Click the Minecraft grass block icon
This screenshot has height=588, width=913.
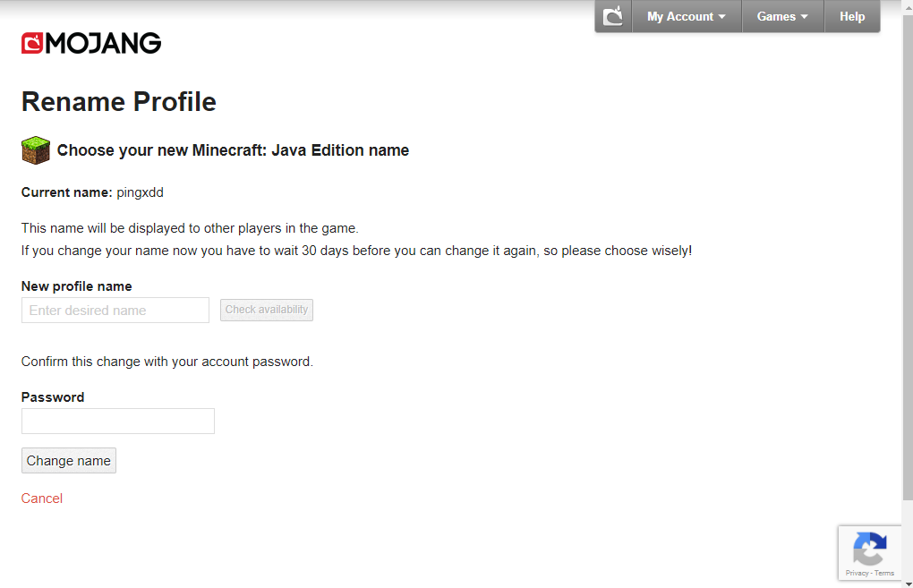coord(36,150)
